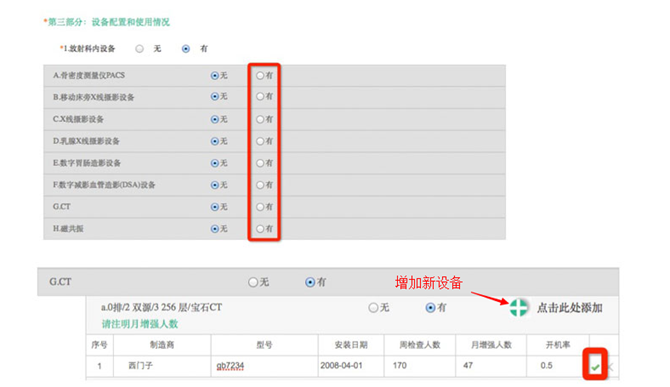Set B.移动床旁X线摄影设备 to 无
The image size is (670, 387).
(x=215, y=97)
